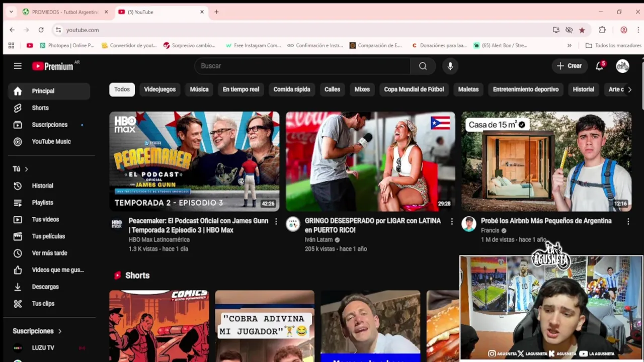Open Photopea bookmark
Viewport: 644px width, 362px height.
[67, 45]
